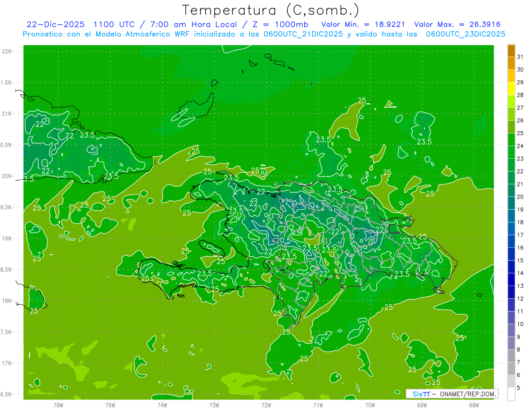Click the '19N' latitude axis label
Viewport: 532px width, 411px height.
pos(6,239)
